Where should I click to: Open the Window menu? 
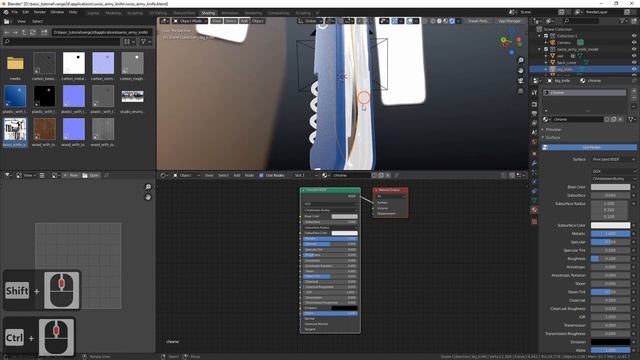[57, 12]
